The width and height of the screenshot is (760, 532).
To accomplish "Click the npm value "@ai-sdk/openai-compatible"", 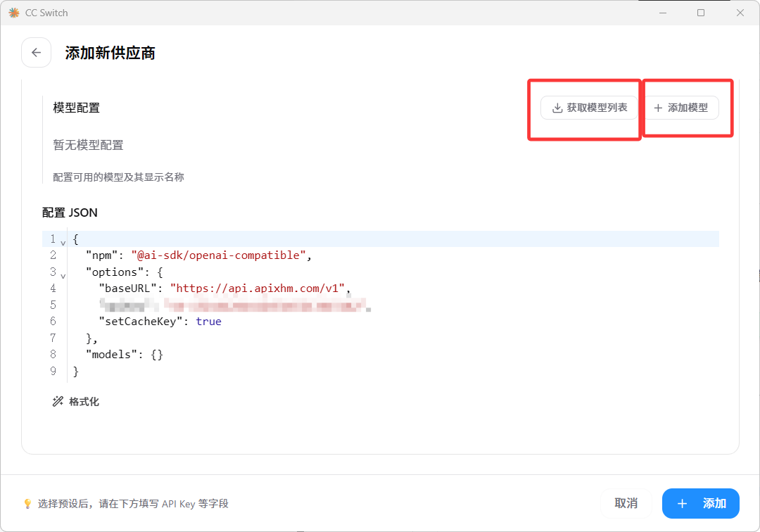I will coord(218,255).
